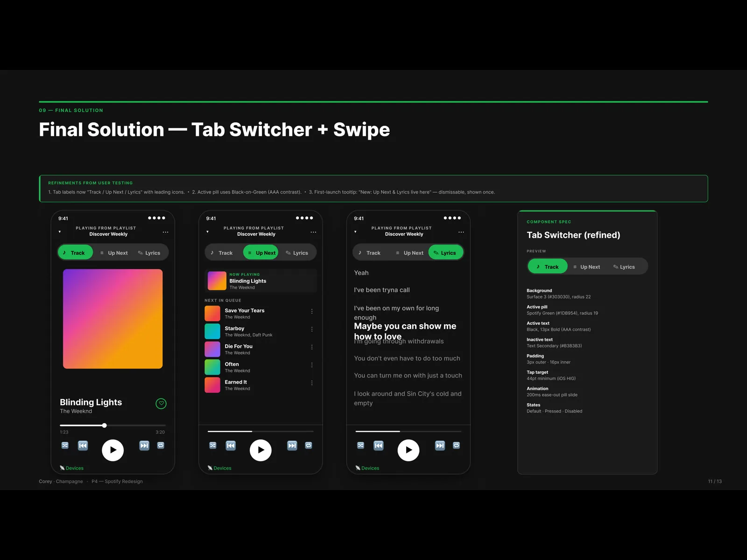The image size is (747, 560).
Task: Open Devices in the Track phone
Action: tap(71, 468)
